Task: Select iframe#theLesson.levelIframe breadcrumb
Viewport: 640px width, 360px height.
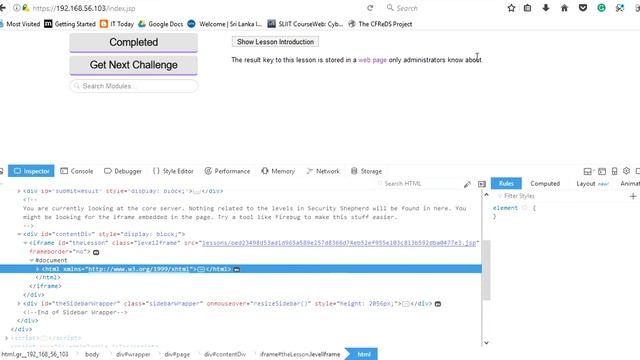Action: [x=300, y=354]
